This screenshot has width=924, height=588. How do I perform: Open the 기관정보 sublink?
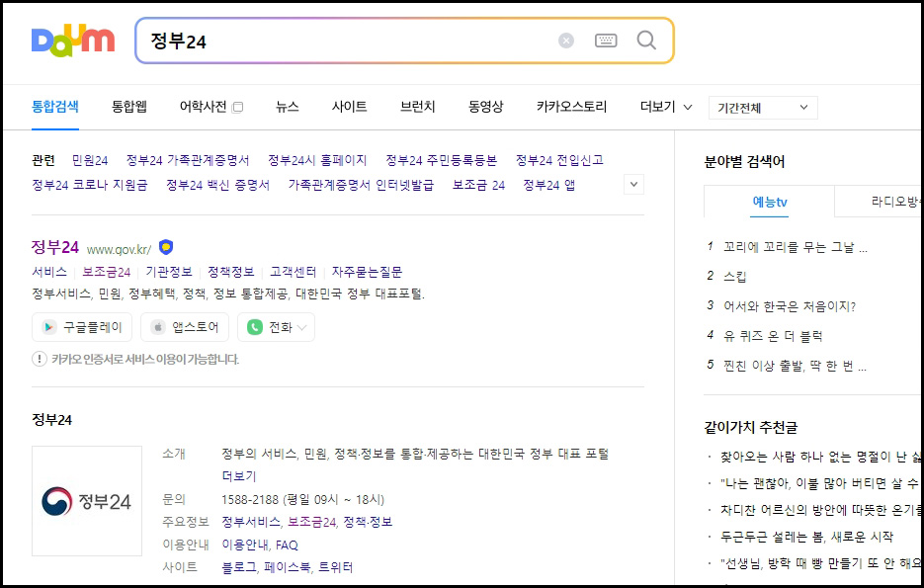pos(169,272)
